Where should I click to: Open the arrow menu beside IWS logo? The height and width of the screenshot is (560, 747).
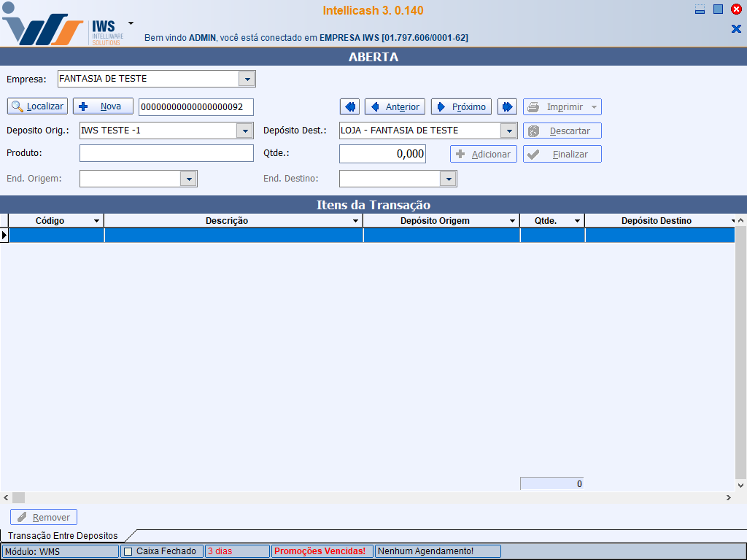(131, 23)
